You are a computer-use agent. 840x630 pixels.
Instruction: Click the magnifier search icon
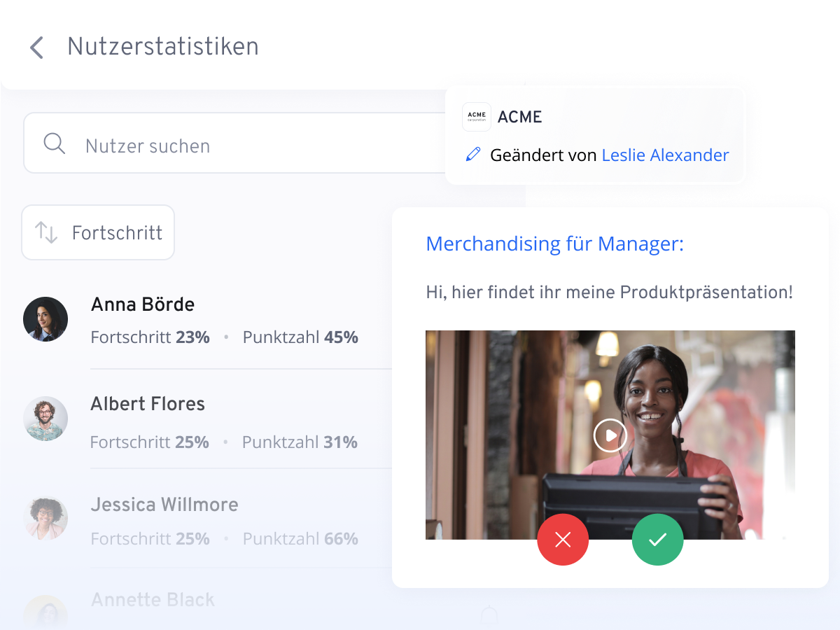54,143
